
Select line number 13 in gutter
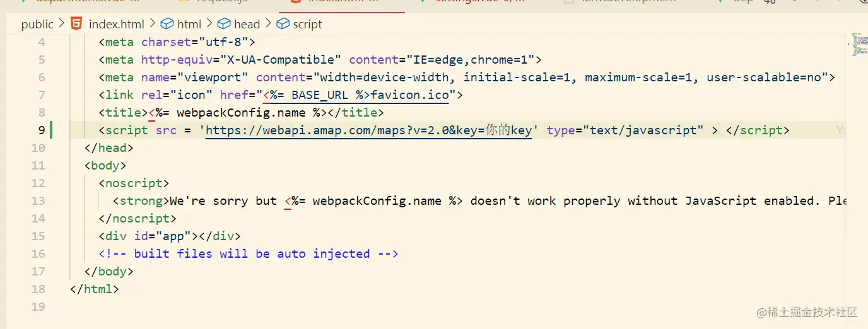point(38,201)
